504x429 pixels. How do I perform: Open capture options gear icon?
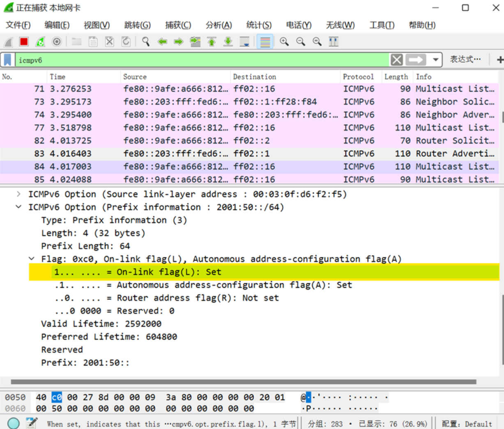click(x=57, y=42)
